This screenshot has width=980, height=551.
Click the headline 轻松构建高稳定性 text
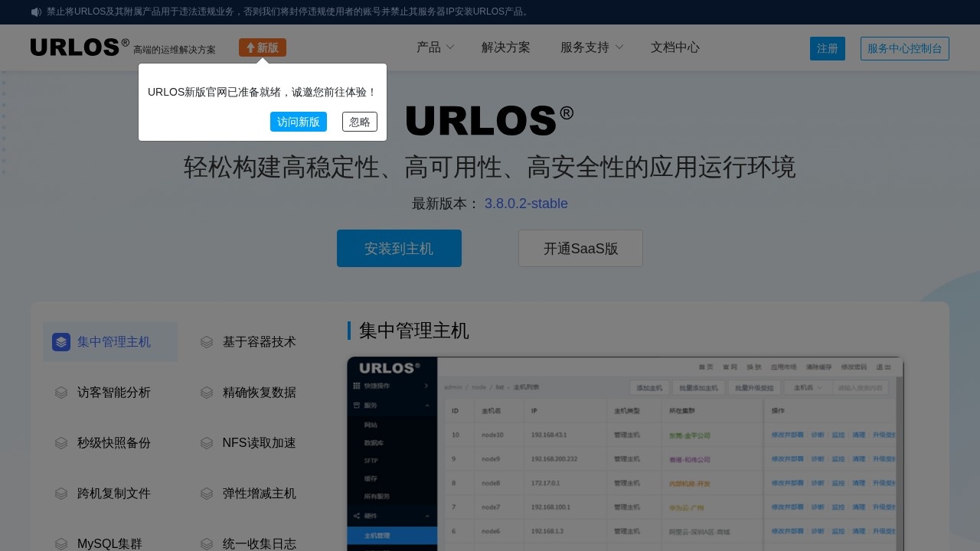tap(490, 167)
